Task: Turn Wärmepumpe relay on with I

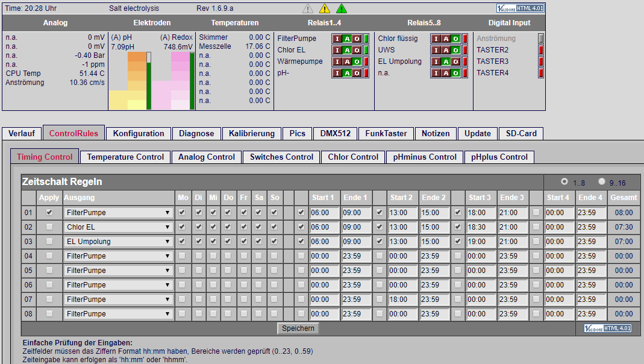Action: click(x=337, y=61)
